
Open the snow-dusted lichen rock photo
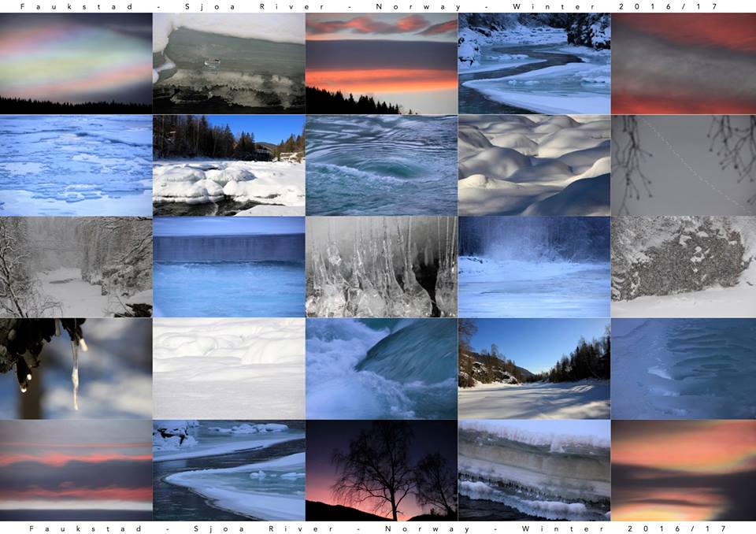(x=684, y=267)
